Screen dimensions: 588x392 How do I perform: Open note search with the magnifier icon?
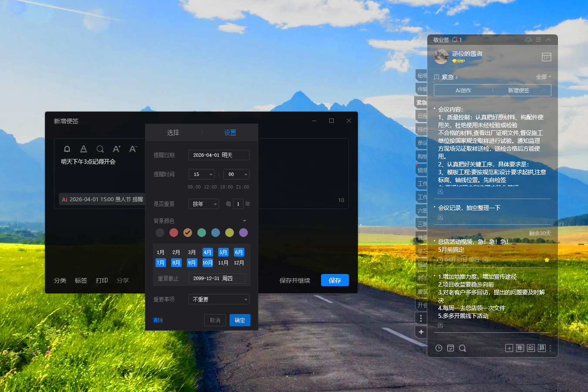point(100,149)
